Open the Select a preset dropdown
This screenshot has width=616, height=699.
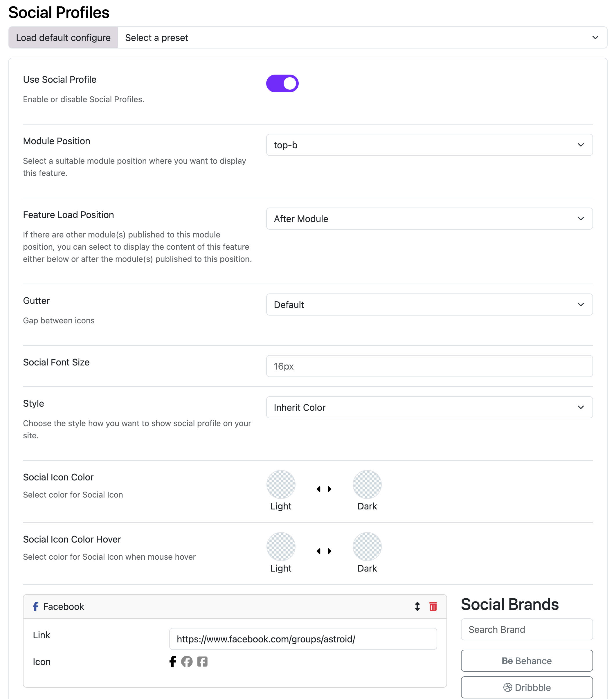pyautogui.click(x=362, y=38)
